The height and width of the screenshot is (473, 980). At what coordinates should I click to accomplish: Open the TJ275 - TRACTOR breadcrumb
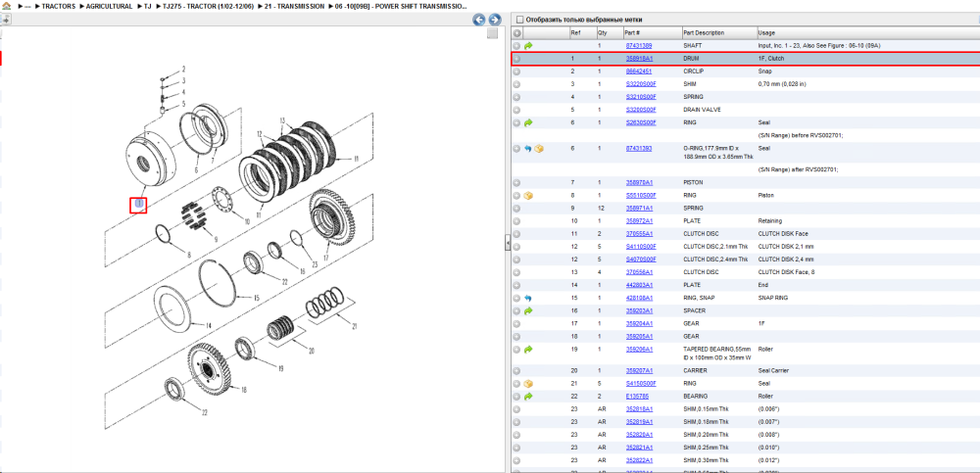point(208,6)
